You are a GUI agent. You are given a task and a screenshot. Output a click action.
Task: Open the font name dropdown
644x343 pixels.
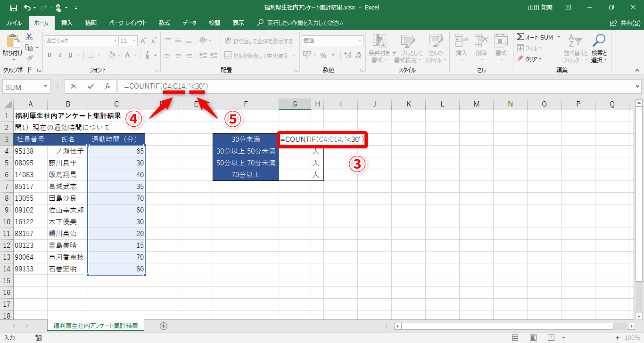click(x=114, y=41)
